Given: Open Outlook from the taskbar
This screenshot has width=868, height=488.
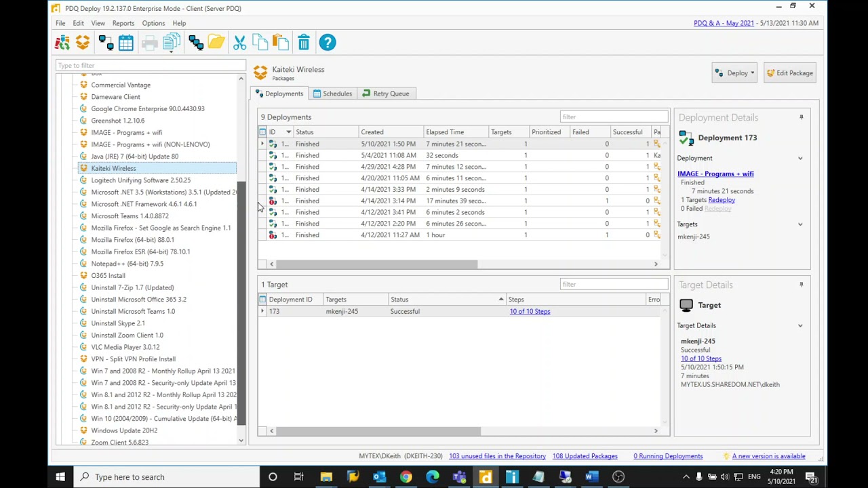Looking at the screenshot, I should tap(379, 477).
